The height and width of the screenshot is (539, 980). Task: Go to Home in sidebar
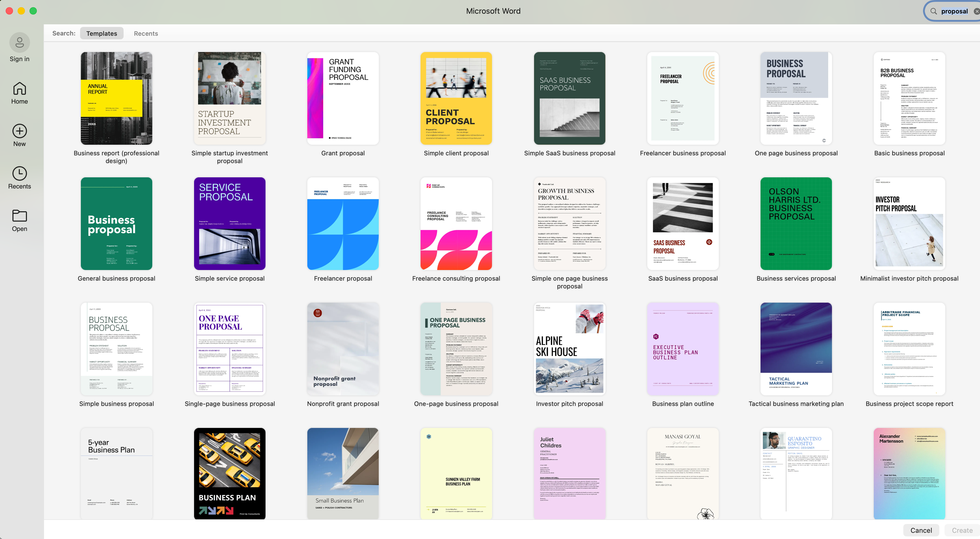[x=19, y=93]
